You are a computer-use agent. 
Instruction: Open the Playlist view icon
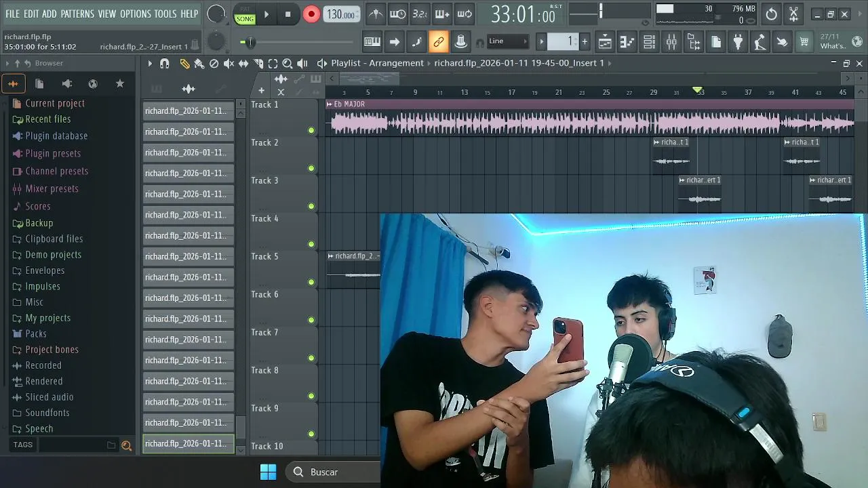pos(605,42)
